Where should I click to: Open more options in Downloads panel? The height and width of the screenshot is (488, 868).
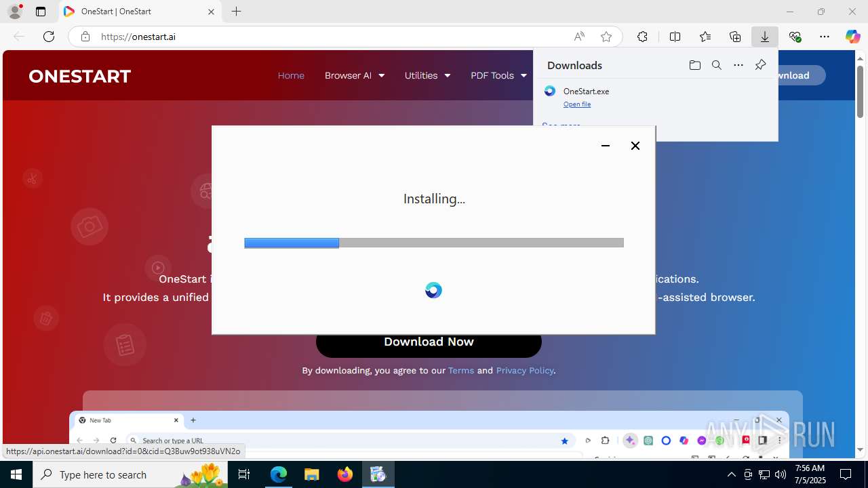click(x=738, y=65)
